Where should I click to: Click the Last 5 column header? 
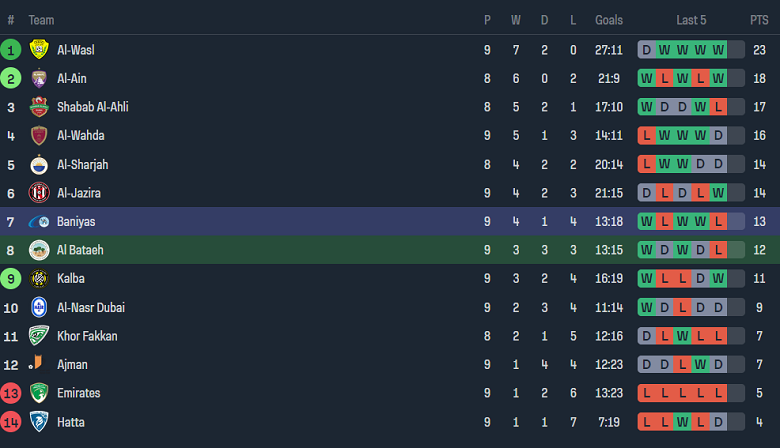pos(692,19)
